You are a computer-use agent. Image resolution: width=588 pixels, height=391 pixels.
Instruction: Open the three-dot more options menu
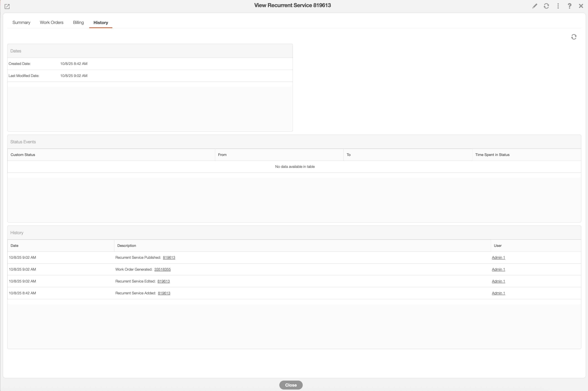coord(558,6)
